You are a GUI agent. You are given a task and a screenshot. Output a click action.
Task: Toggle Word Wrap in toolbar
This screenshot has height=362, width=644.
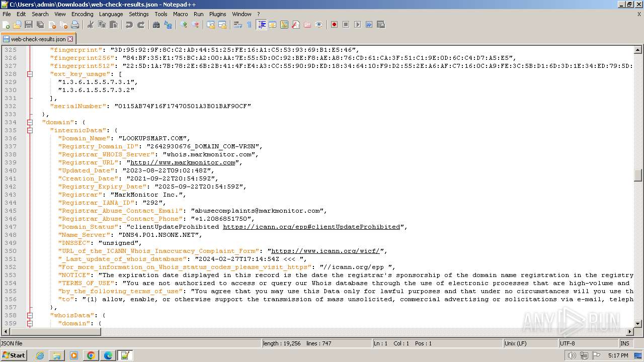coord(238,25)
